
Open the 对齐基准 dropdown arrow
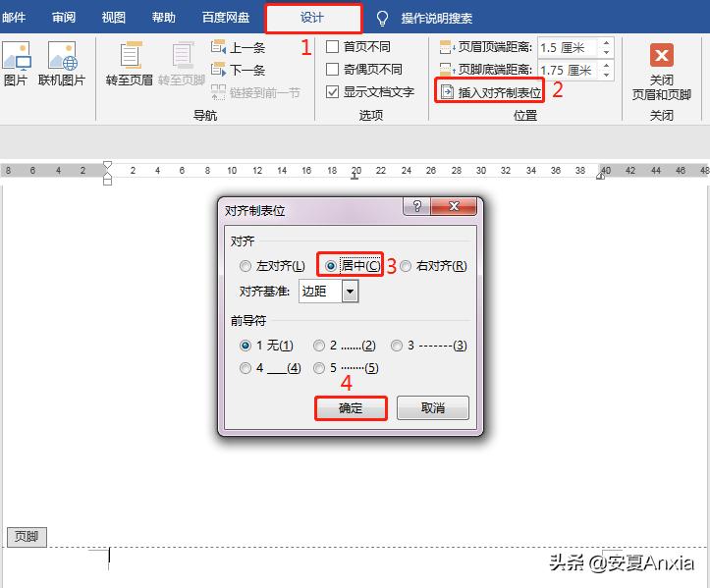pyautogui.click(x=350, y=292)
